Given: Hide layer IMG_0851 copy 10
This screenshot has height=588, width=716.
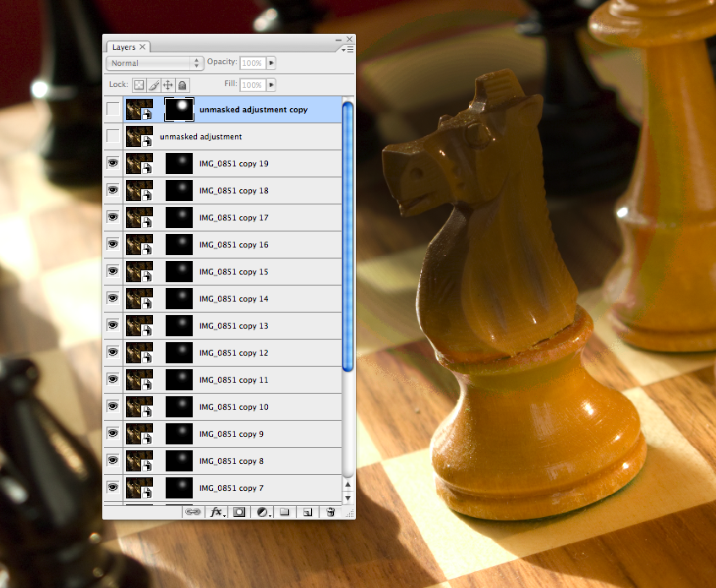Looking at the screenshot, I should pos(112,406).
